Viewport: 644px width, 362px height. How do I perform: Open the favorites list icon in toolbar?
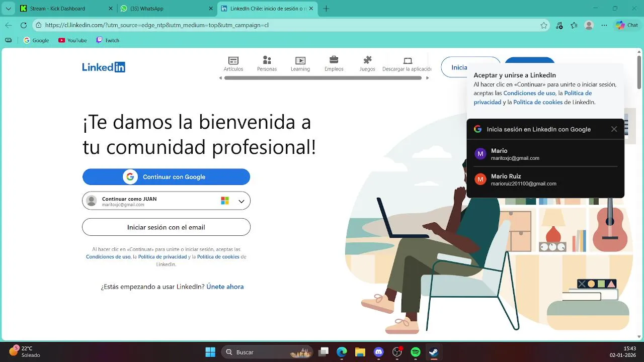click(574, 25)
